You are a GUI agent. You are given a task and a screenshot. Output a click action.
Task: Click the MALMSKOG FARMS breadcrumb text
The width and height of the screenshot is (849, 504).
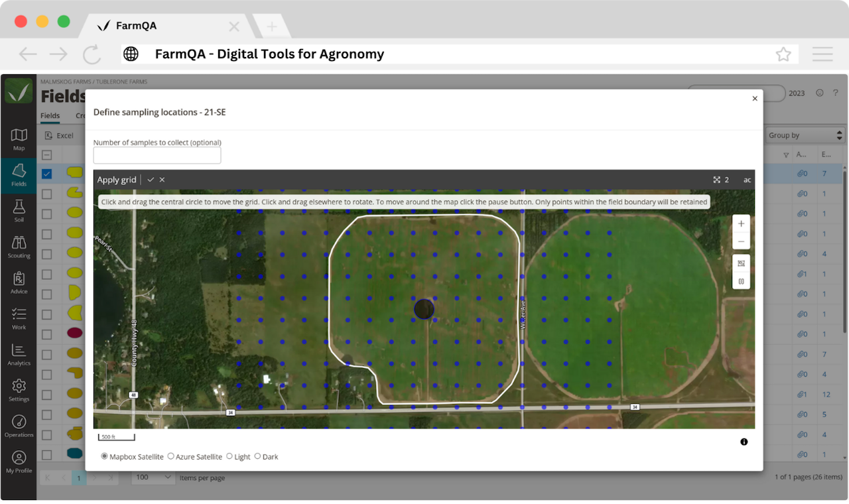pyautogui.click(x=66, y=82)
